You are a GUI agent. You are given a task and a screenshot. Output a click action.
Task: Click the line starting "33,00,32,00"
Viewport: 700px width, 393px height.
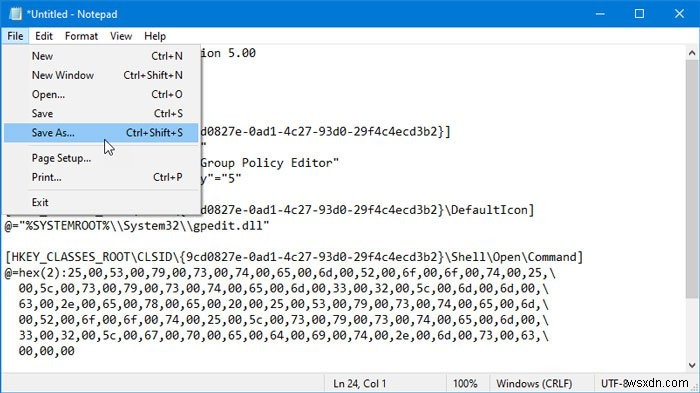(x=283, y=335)
